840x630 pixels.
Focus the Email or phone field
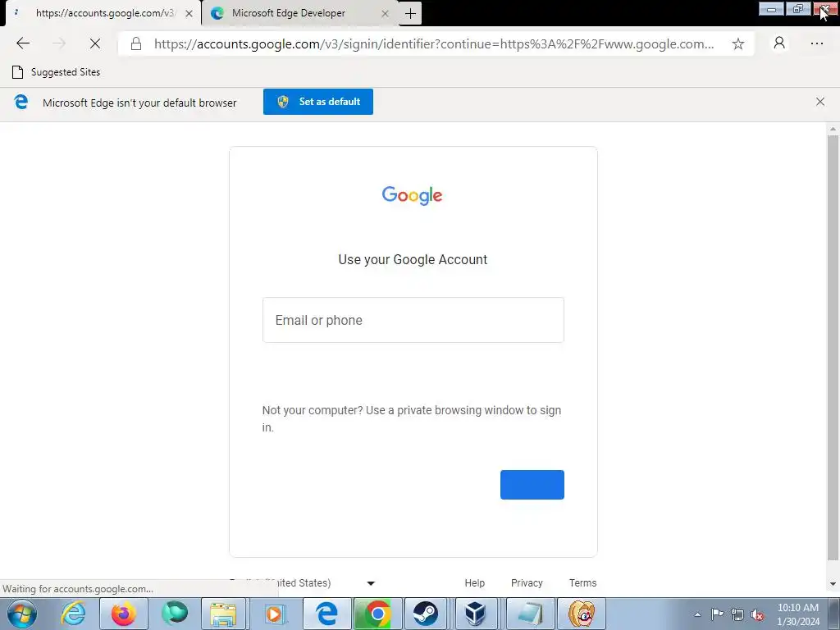[x=413, y=320]
